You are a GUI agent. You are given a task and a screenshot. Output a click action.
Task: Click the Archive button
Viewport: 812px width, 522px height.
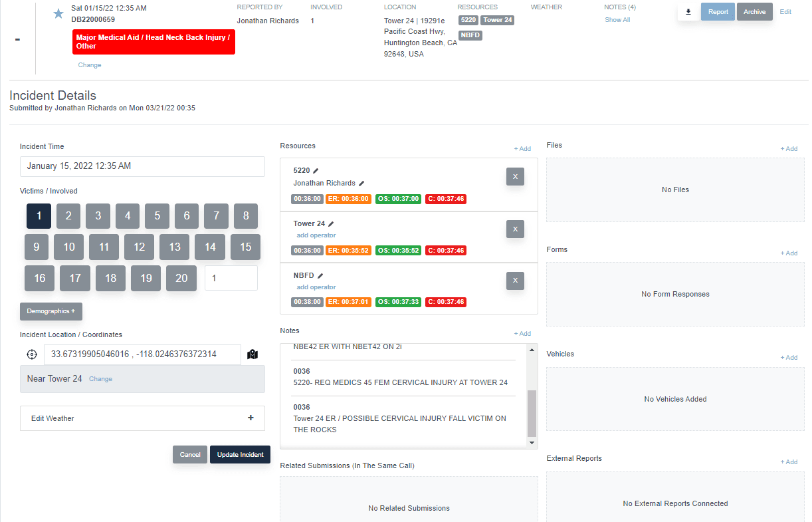[755, 12]
